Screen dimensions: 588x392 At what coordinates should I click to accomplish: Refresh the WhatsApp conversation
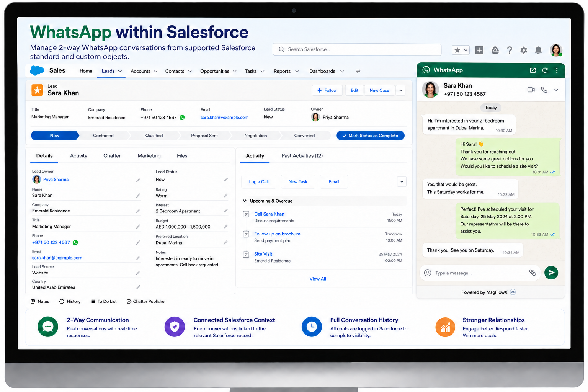pyautogui.click(x=545, y=70)
